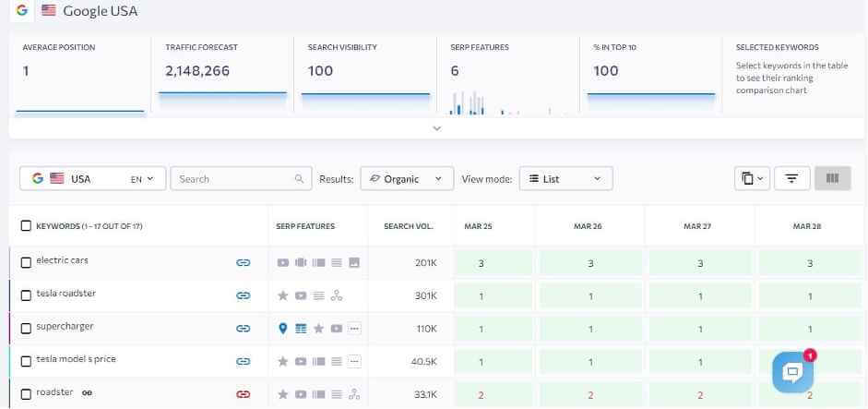This screenshot has width=868, height=409.
Task: Open the USA EN search engine dropdown
Action: tap(92, 178)
